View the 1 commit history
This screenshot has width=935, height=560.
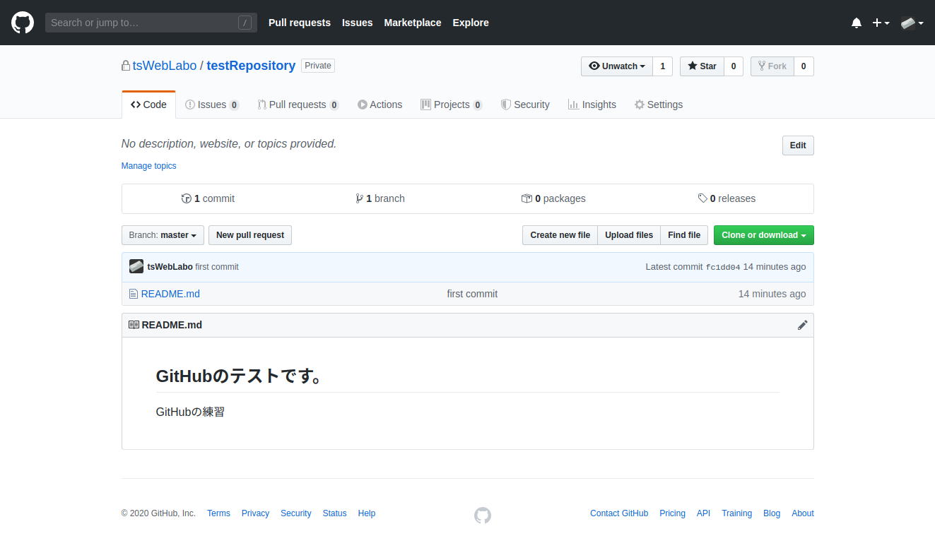[x=208, y=198]
